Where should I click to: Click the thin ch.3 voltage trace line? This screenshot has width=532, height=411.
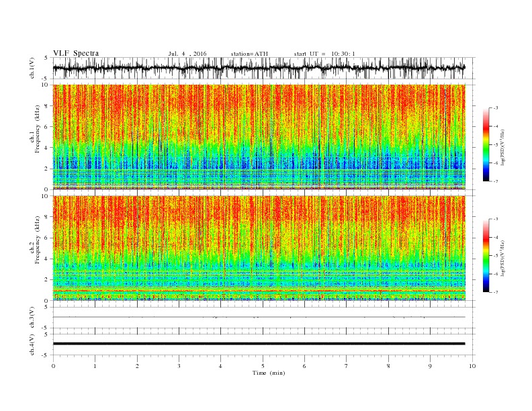[x=259, y=317]
